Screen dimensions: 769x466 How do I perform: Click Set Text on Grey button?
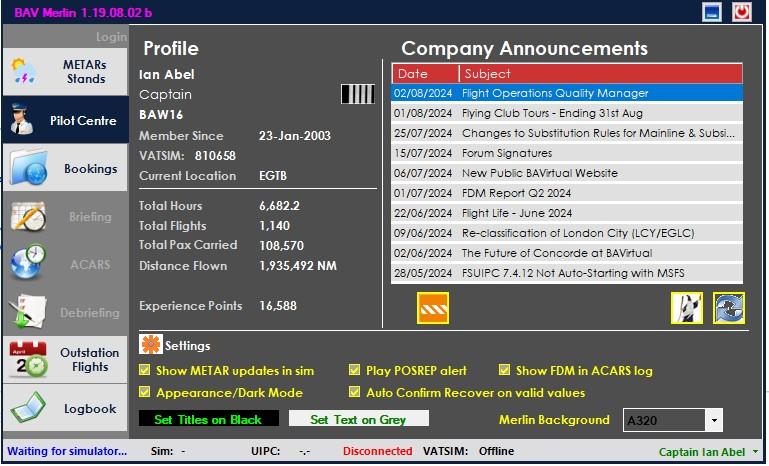click(359, 419)
